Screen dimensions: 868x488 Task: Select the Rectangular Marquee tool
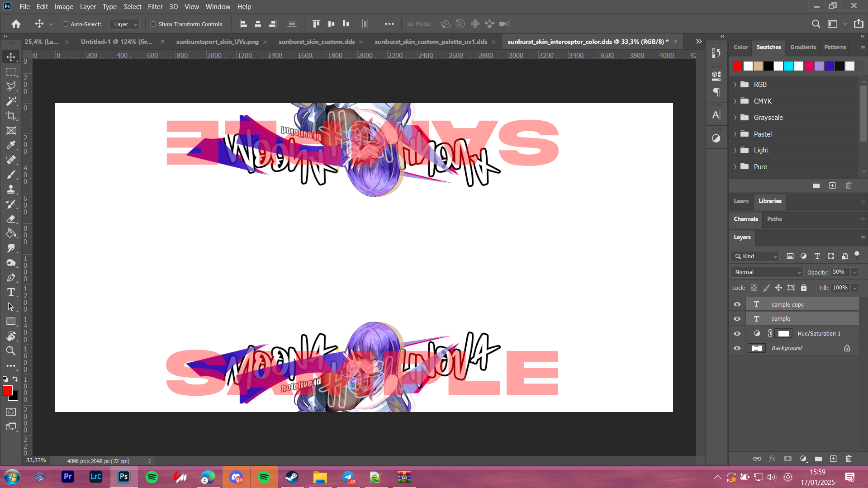(x=11, y=72)
